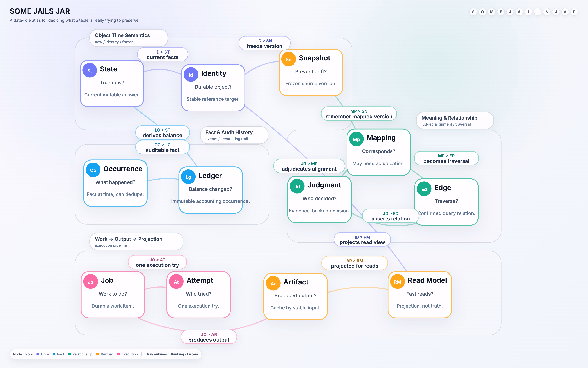Click 'Gray outlines = thinking clusters' legend text
The width and height of the screenshot is (588, 368).
(171, 354)
